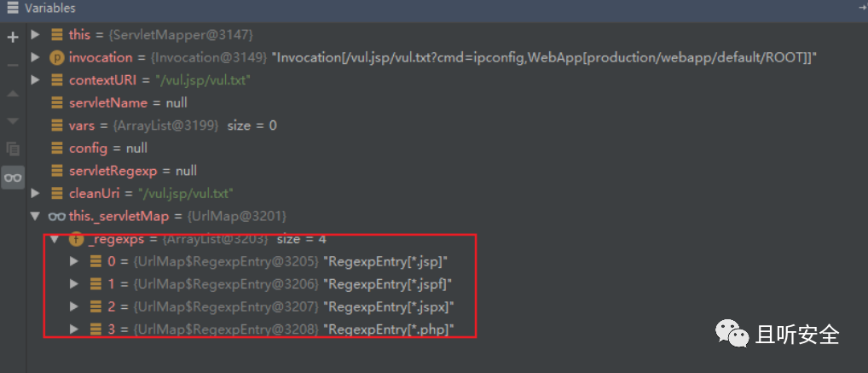The image size is (868, 373).
Task: Expand the invocation variable node
Action: pos(36,58)
